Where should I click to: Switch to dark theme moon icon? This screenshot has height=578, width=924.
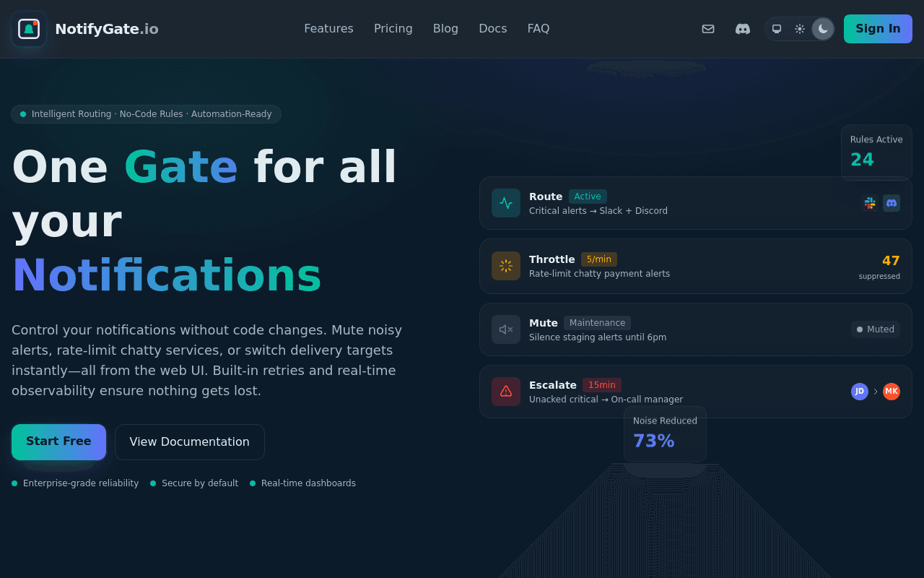click(823, 29)
